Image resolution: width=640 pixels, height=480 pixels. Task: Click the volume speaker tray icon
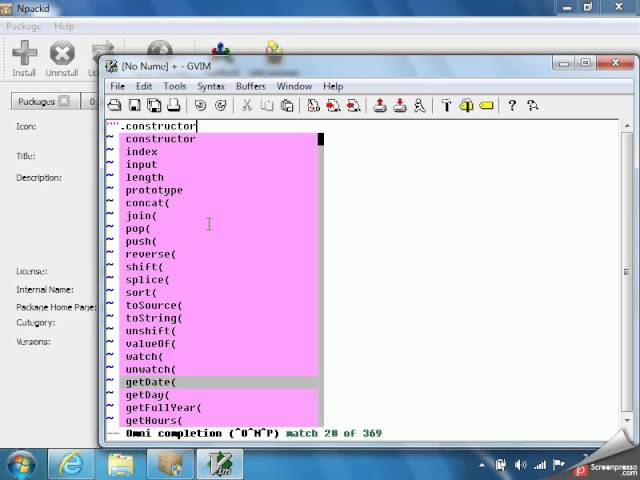click(520, 465)
